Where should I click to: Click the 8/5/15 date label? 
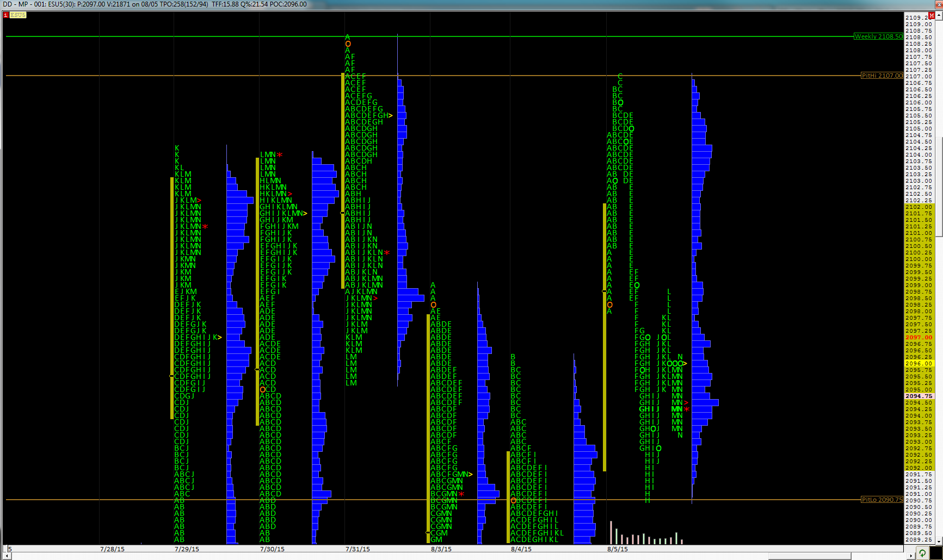tap(618, 549)
